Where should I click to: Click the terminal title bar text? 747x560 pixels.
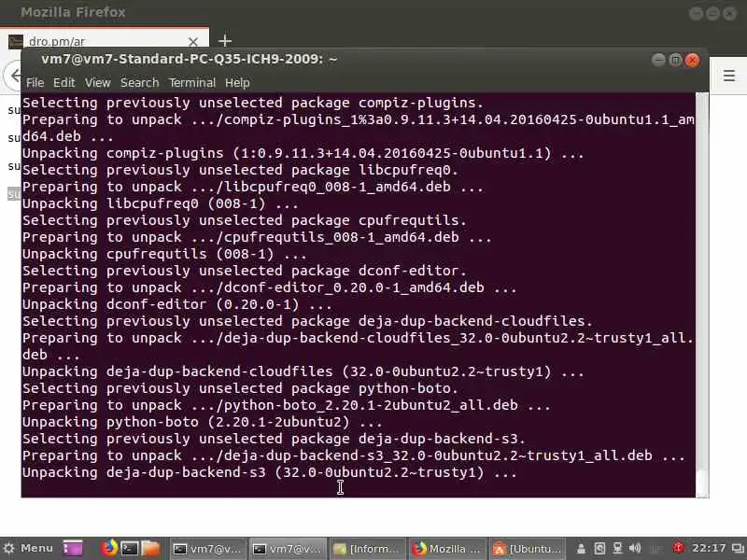(x=190, y=60)
